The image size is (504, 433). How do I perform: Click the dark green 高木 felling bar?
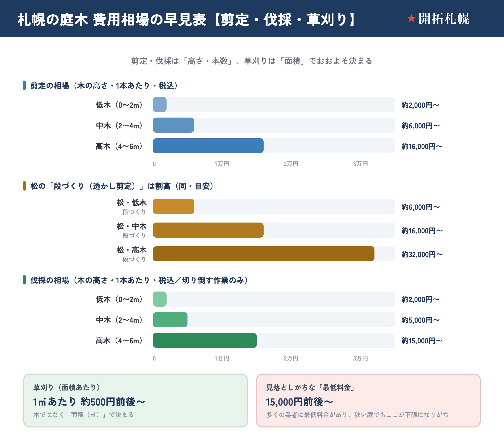pos(205,340)
